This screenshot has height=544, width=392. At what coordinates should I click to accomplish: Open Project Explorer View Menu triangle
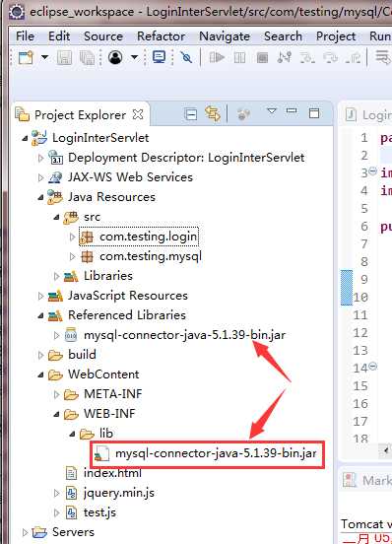click(x=272, y=111)
